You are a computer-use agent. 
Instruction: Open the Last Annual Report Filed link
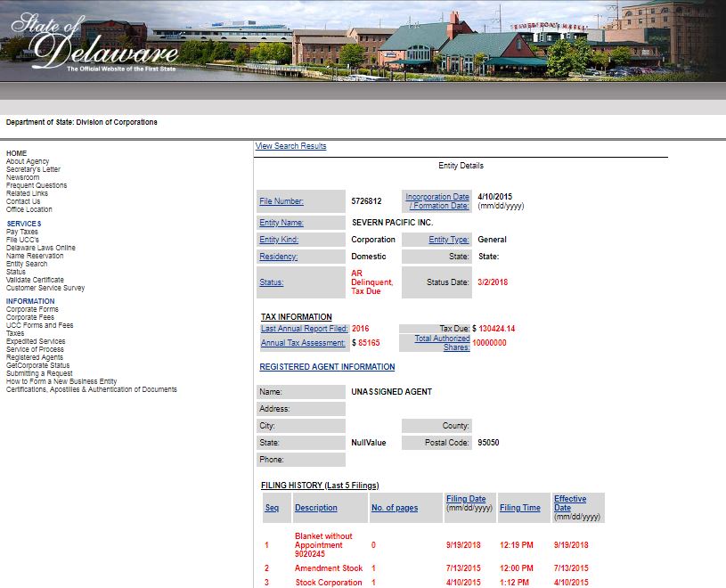point(304,329)
